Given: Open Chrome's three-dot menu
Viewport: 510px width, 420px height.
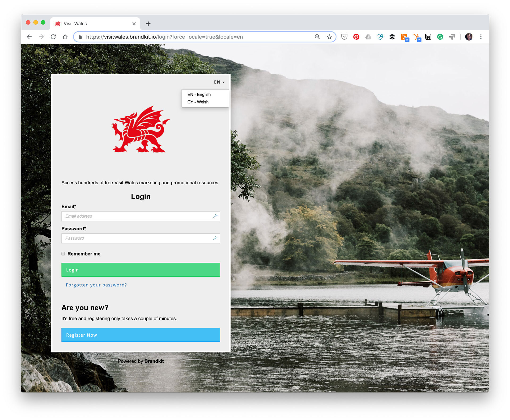Looking at the screenshot, I should 481,37.
